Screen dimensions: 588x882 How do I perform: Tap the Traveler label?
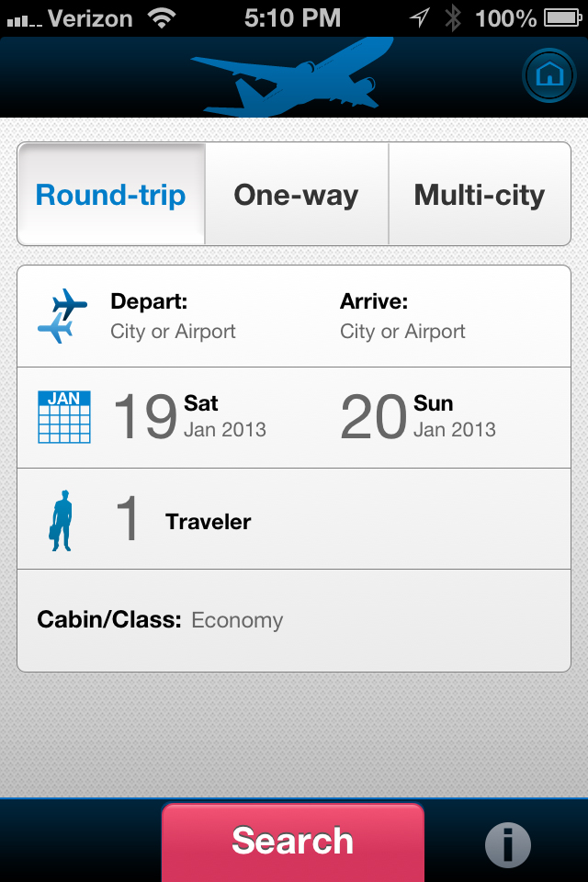tap(209, 522)
